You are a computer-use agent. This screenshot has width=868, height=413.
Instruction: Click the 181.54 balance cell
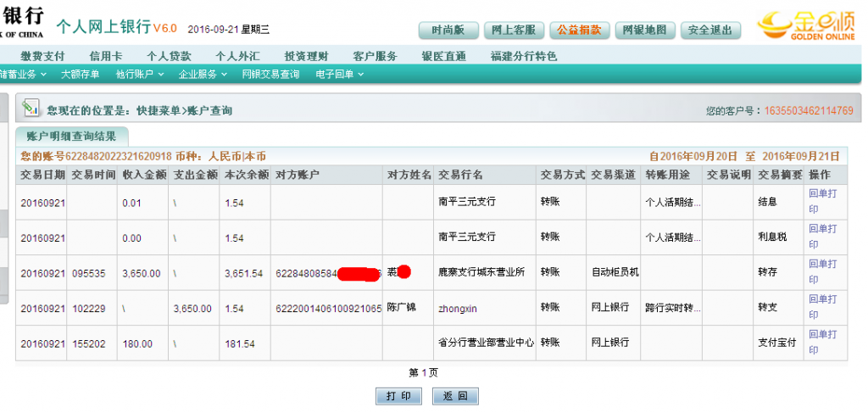click(240, 343)
